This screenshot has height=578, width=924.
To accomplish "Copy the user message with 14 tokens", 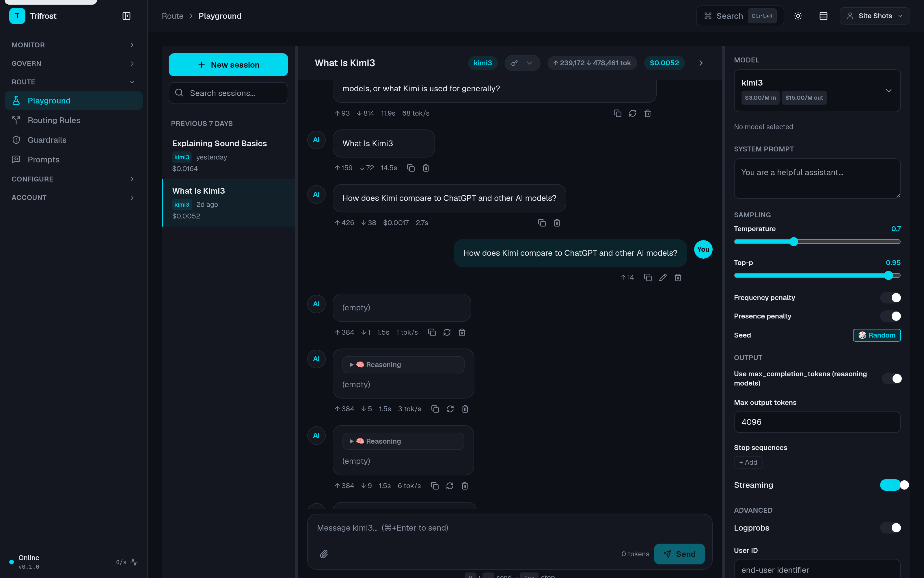I will click(x=648, y=277).
